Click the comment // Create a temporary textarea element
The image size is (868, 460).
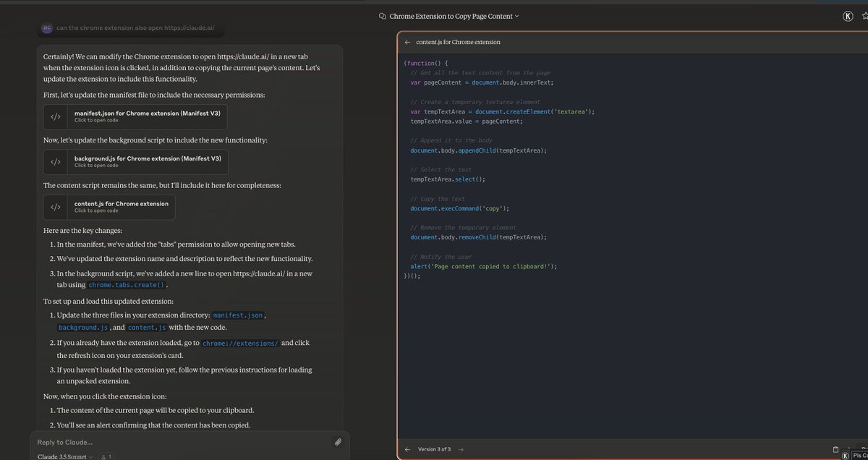(x=475, y=102)
